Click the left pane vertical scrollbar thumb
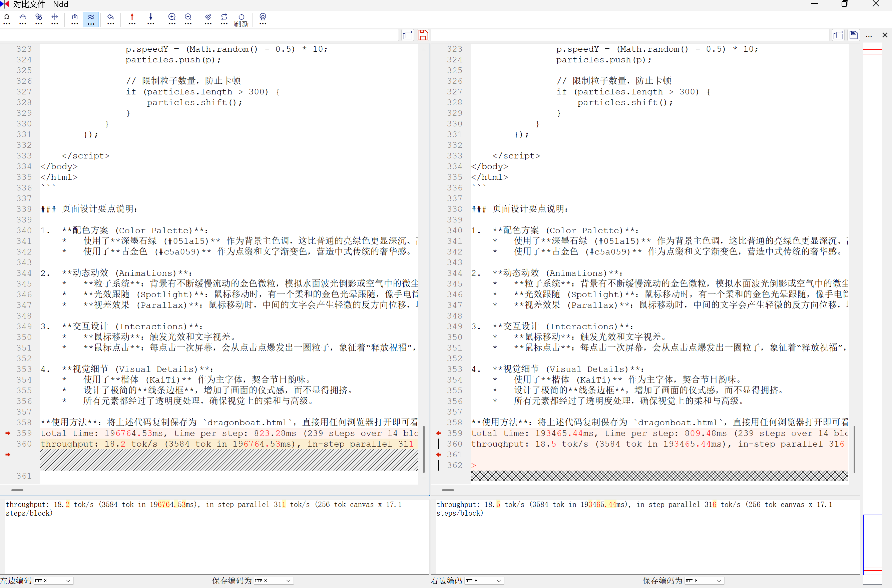 (424, 449)
